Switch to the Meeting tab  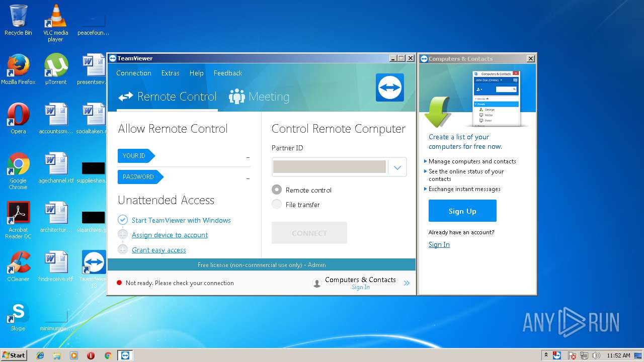[259, 97]
